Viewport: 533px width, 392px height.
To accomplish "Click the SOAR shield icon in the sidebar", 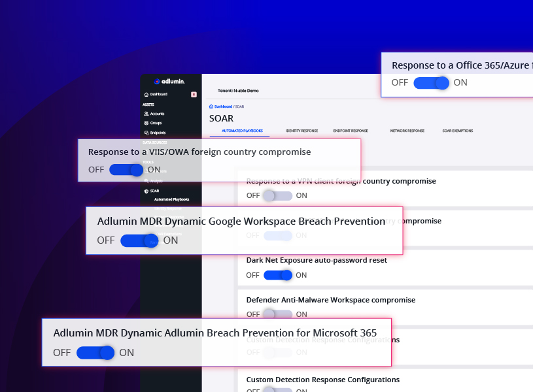I will (x=146, y=191).
